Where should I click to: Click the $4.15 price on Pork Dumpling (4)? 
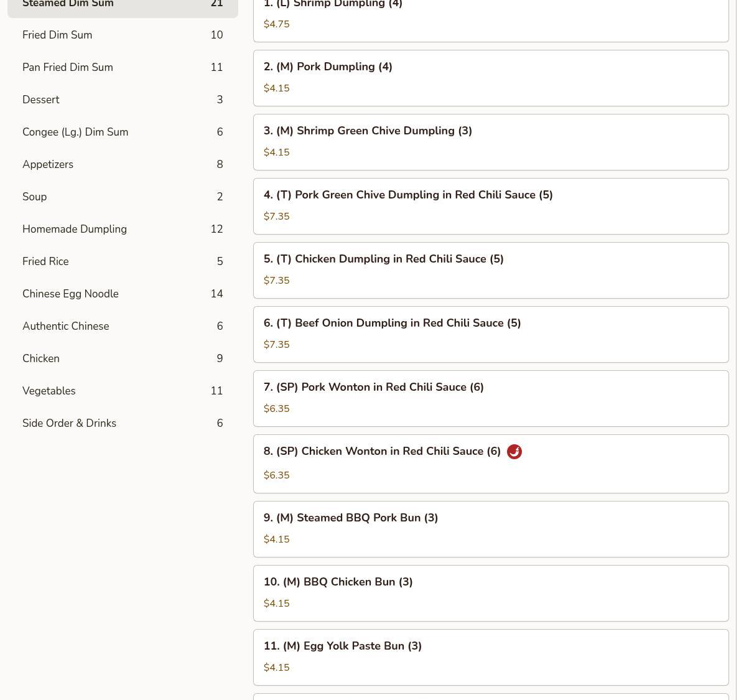click(x=277, y=88)
